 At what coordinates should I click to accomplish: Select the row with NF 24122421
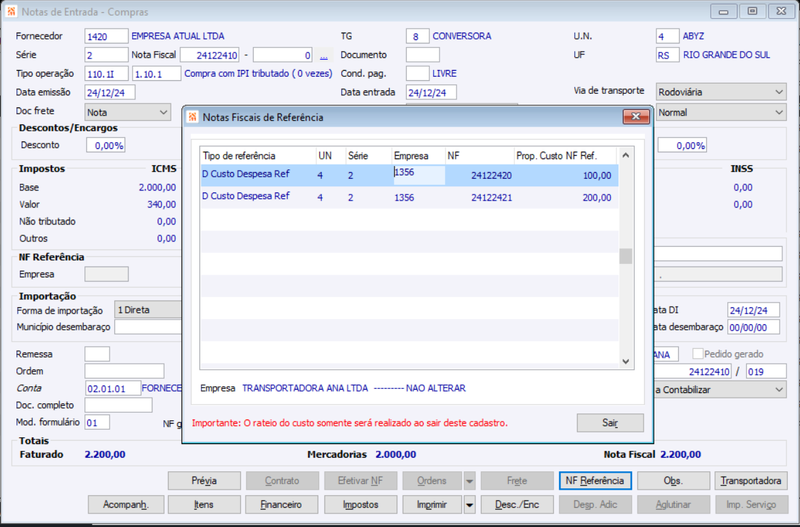click(x=409, y=197)
